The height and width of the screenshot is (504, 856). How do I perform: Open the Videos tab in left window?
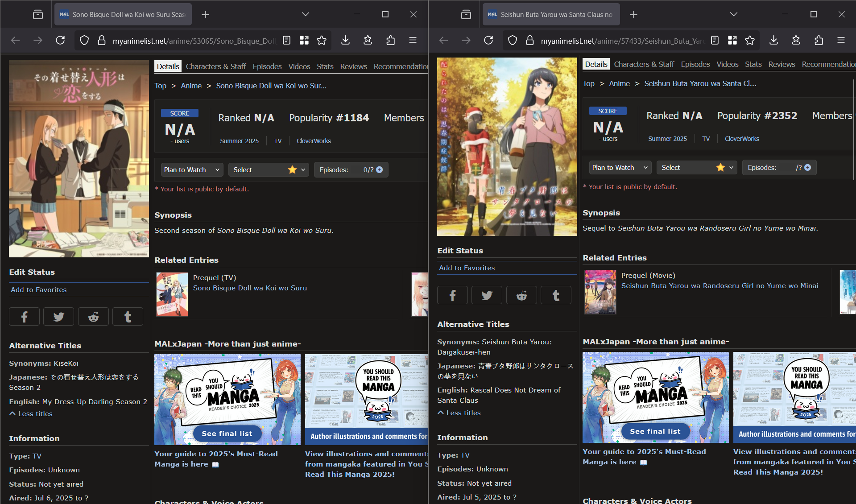click(x=299, y=66)
